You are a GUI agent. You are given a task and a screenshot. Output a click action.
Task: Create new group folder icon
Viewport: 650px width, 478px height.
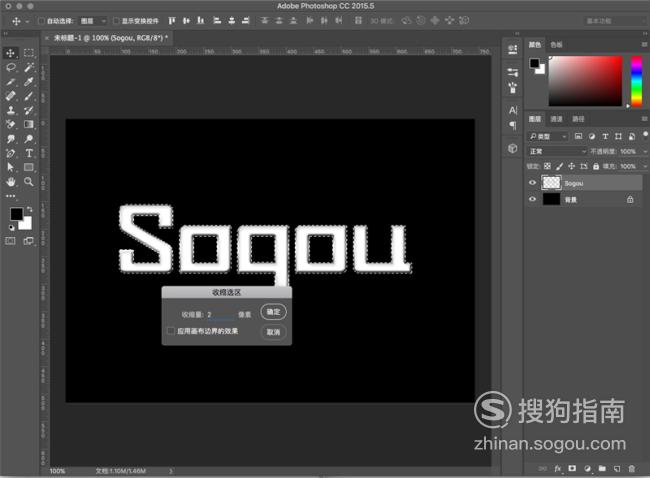pyautogui.click(x=602, y=468)
